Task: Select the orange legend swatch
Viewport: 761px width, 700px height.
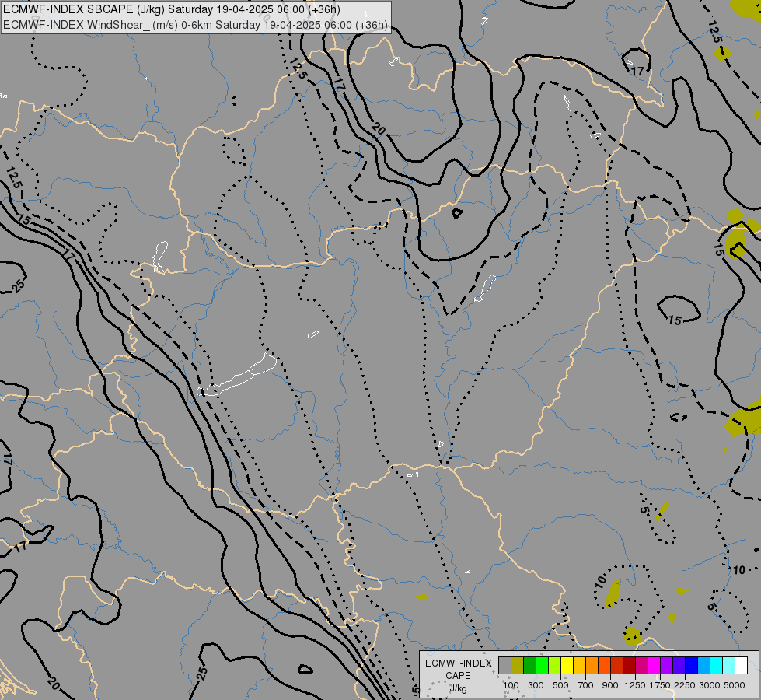Action: [x=592, y=665]
